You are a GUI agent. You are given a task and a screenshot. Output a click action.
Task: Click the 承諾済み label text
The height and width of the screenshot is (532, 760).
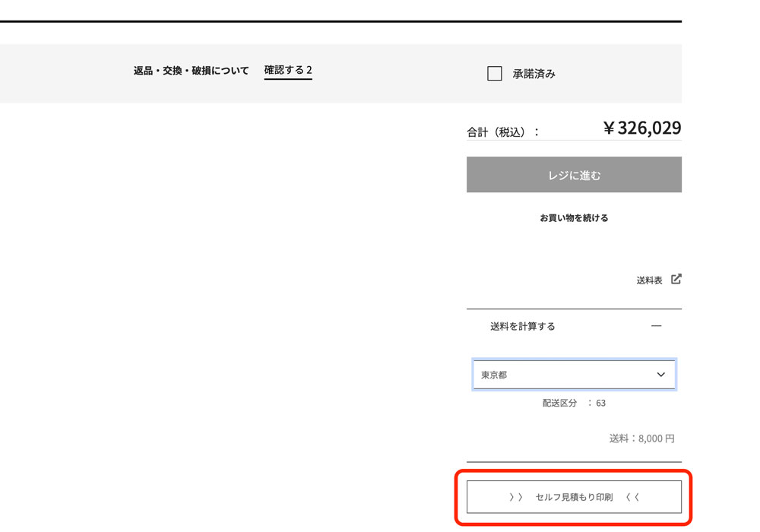tap(534, 74)
